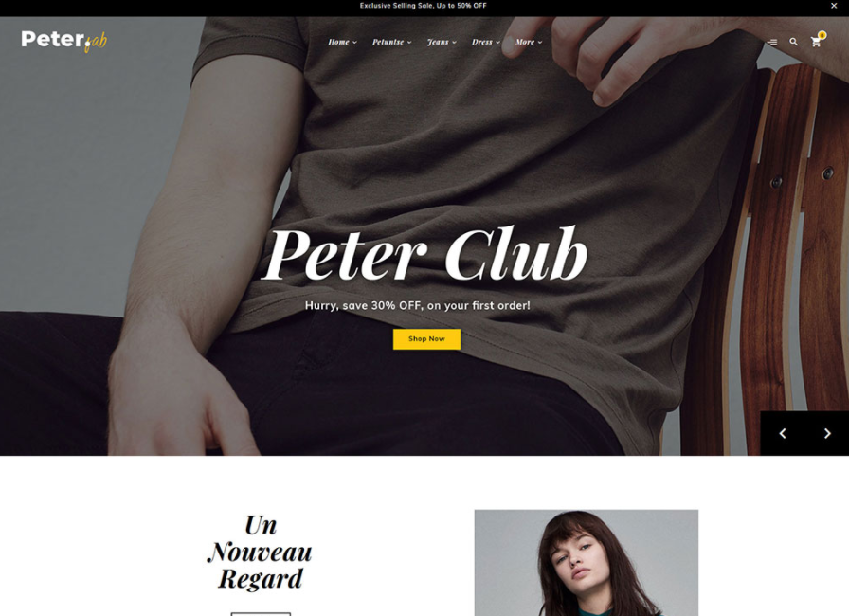This screenshot has height=616, width=849.
Task: Open the Dress menu item
Action: coord(486,42)
